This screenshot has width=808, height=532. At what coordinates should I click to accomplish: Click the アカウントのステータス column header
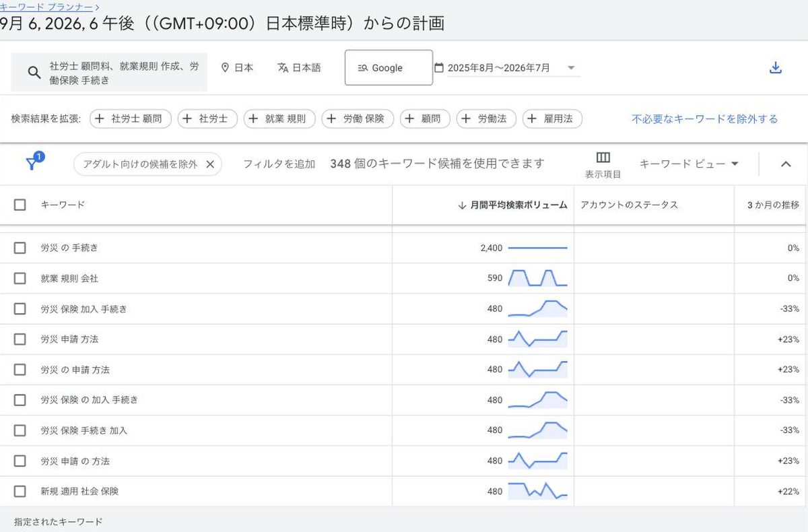click(x=629, y=205)
